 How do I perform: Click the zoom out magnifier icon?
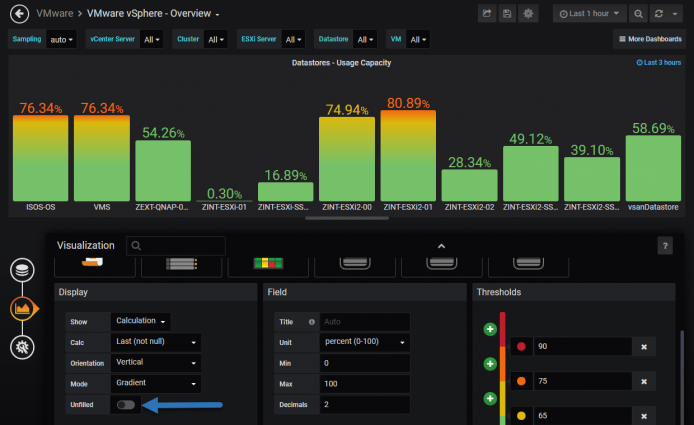pyautogui.click(x=638, y=14)
